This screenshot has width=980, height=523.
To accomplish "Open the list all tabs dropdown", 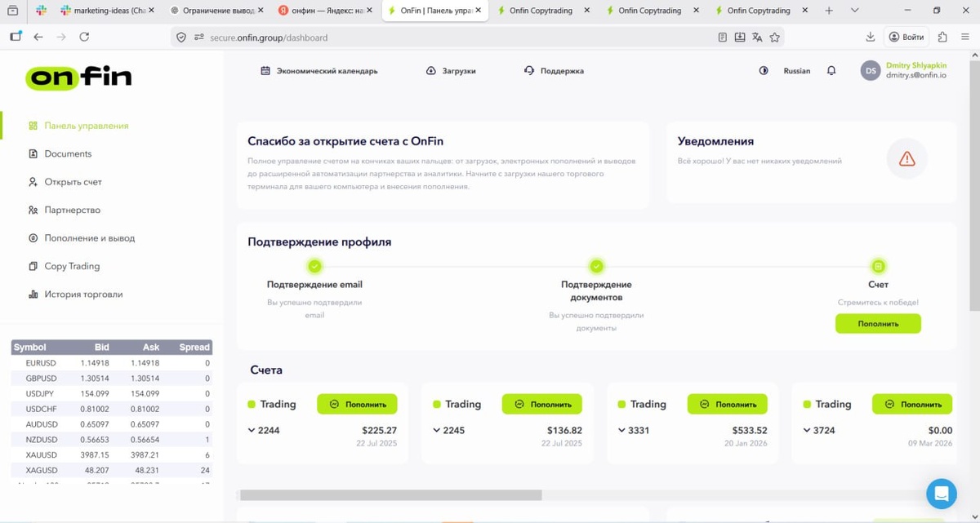I will click(x=854, y=11).
